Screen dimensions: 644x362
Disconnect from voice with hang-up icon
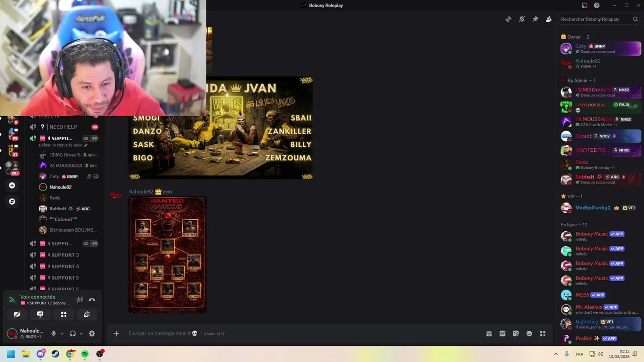click(92, 300)
